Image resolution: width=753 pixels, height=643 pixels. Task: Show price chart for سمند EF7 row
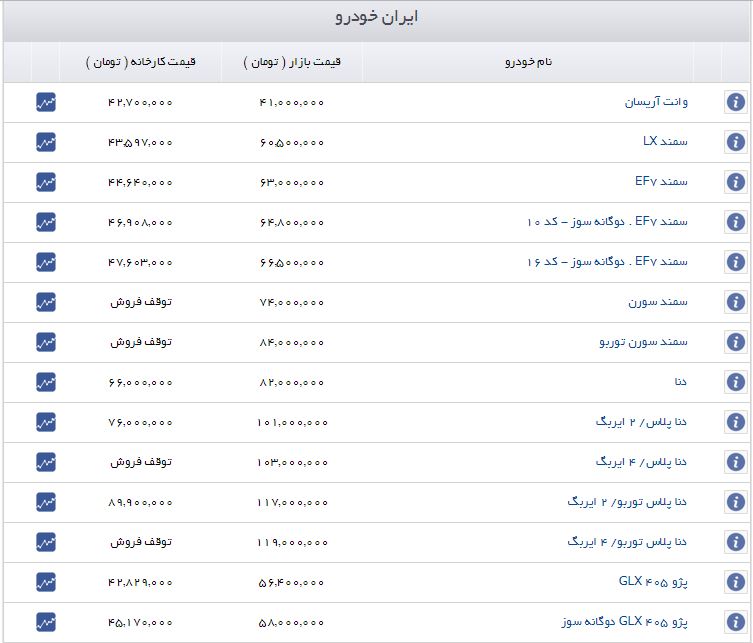click(x=46, y=182)
